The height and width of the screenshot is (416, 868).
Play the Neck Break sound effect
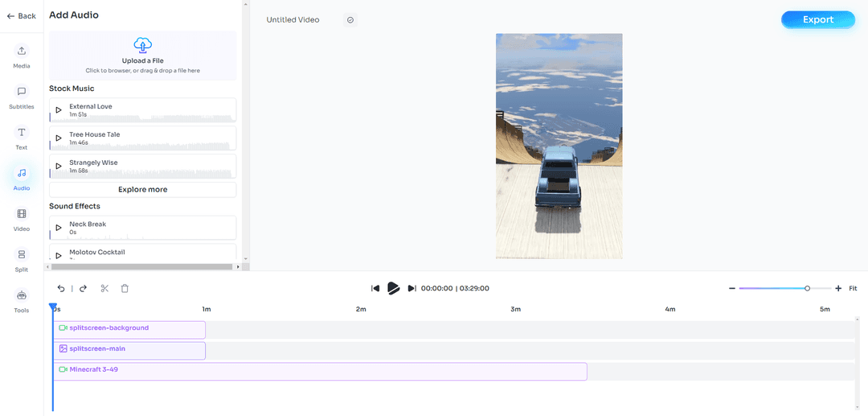(x=59, y=228)
